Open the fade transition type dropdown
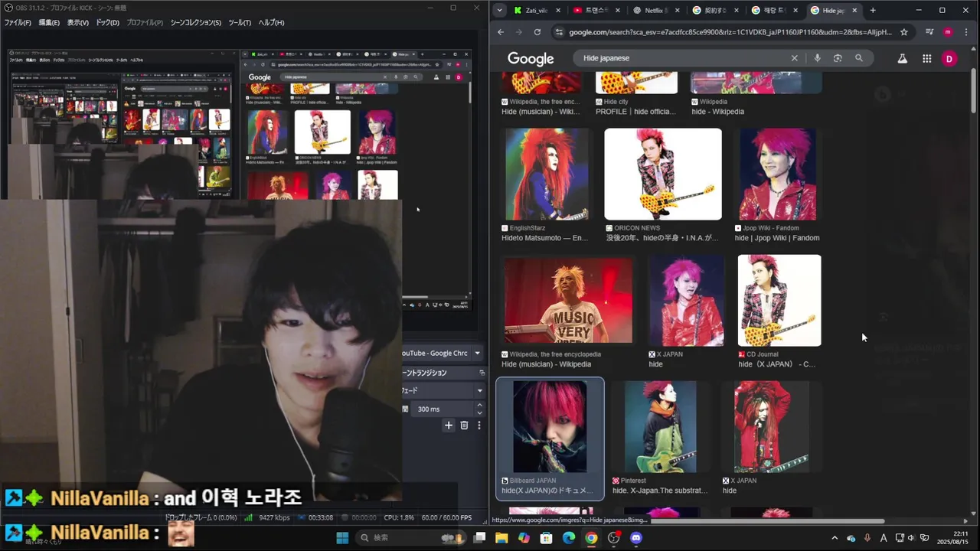The height and width of the screenshot is (551, 980). (x=480, y=390)
